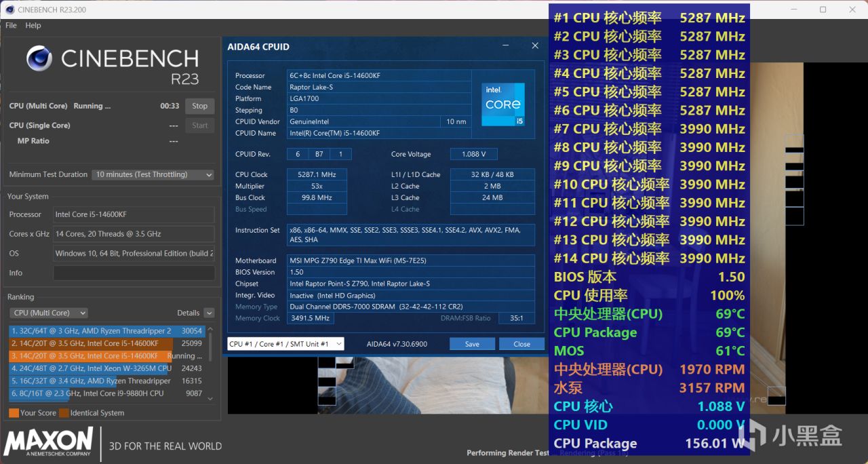Open the Minimum Test Duration dropdown
The image size is (868, 464).
[153, 174]
